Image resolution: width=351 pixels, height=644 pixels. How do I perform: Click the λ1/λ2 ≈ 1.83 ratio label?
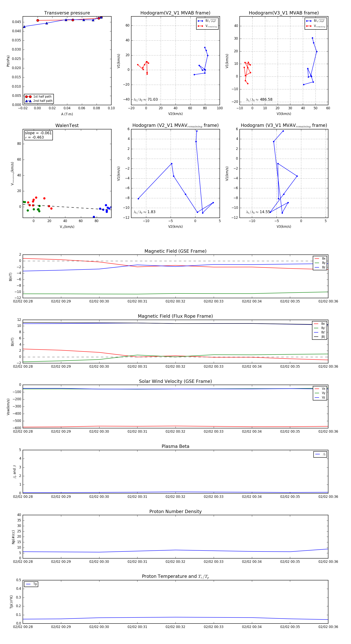144,212
